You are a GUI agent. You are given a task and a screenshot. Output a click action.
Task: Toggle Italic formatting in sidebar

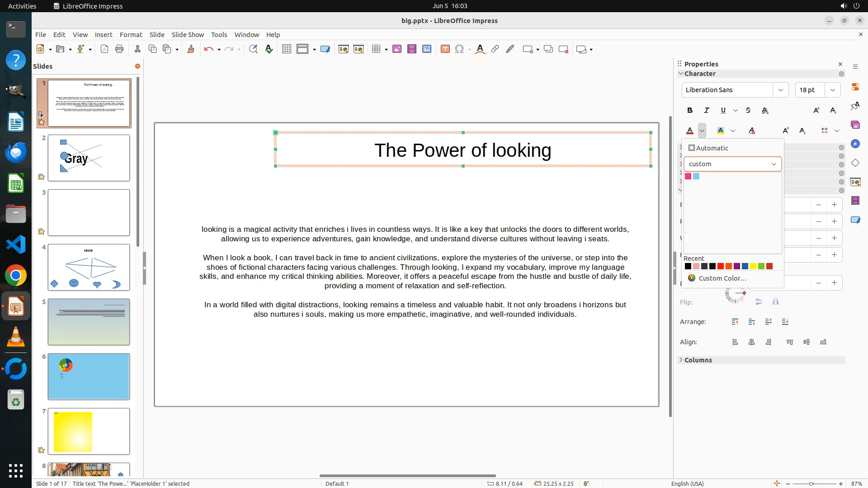click(706, 110)
